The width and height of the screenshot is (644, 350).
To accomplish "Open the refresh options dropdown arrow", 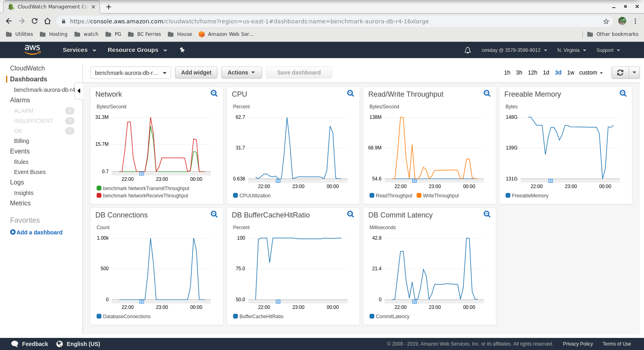I will (634, 72).
